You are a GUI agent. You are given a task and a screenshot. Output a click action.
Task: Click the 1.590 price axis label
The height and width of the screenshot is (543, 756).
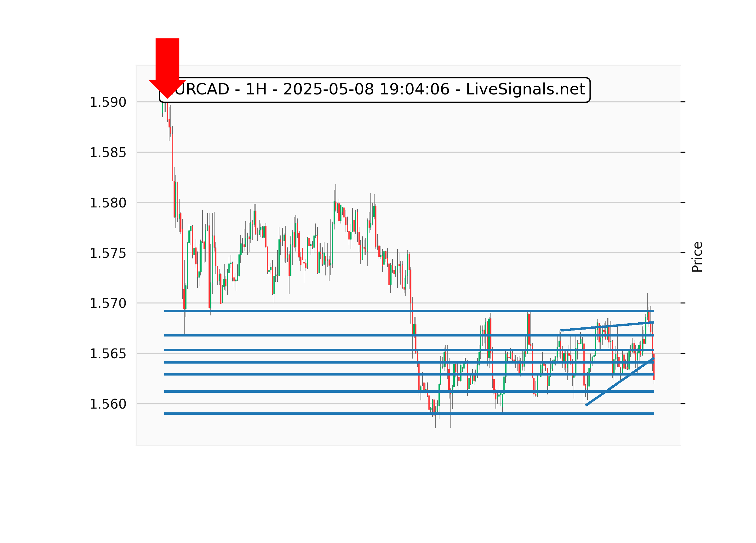(108, 102)
